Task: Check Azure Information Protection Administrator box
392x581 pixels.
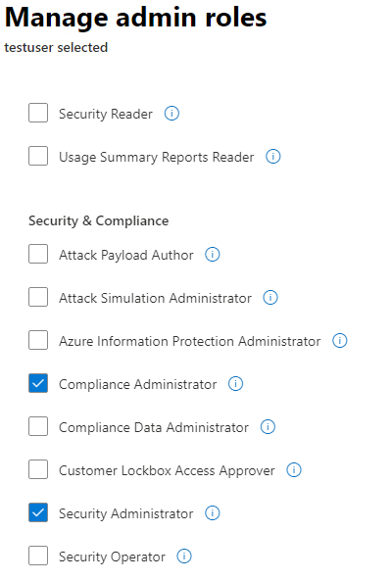Action: 38,340
